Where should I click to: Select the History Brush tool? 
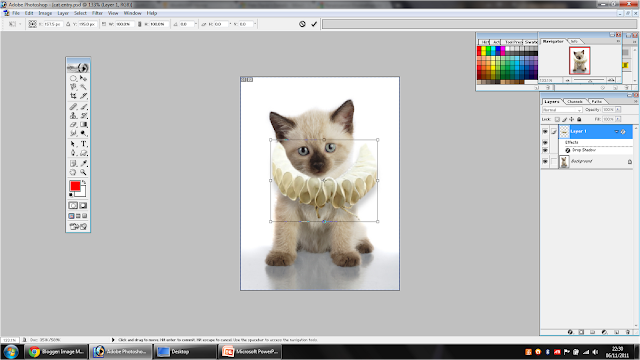[x=83, y=116]
